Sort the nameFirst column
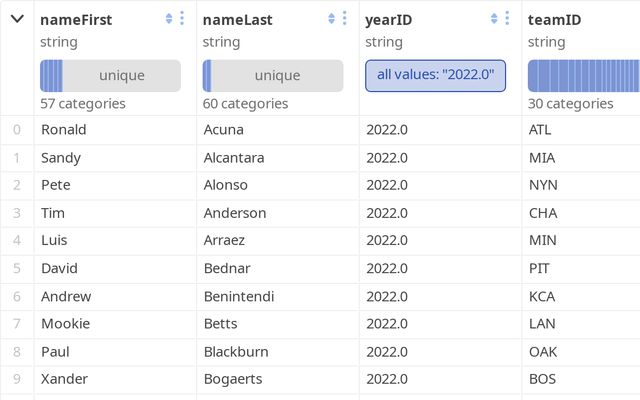Image resolution: width=640 pixels, height=400 pixels. pos(169,19)
